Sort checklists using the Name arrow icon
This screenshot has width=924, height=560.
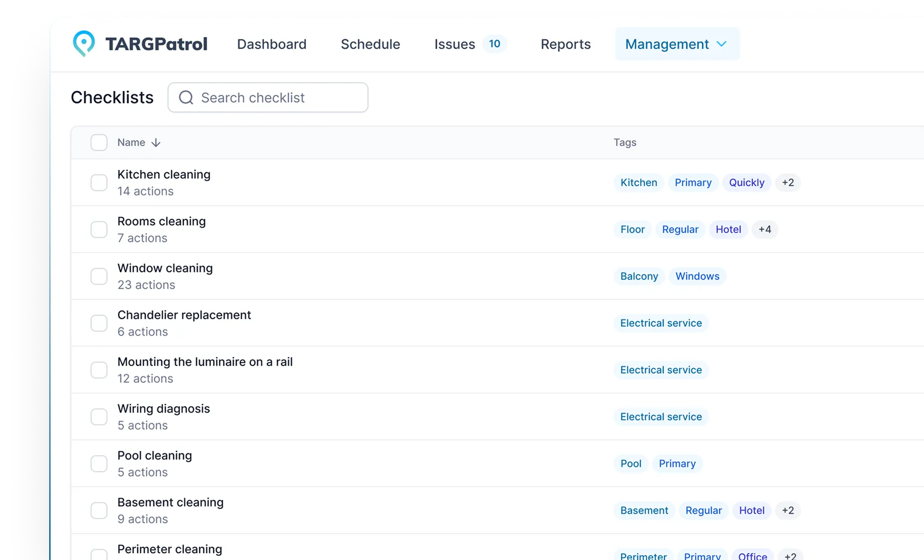(156, 142)
